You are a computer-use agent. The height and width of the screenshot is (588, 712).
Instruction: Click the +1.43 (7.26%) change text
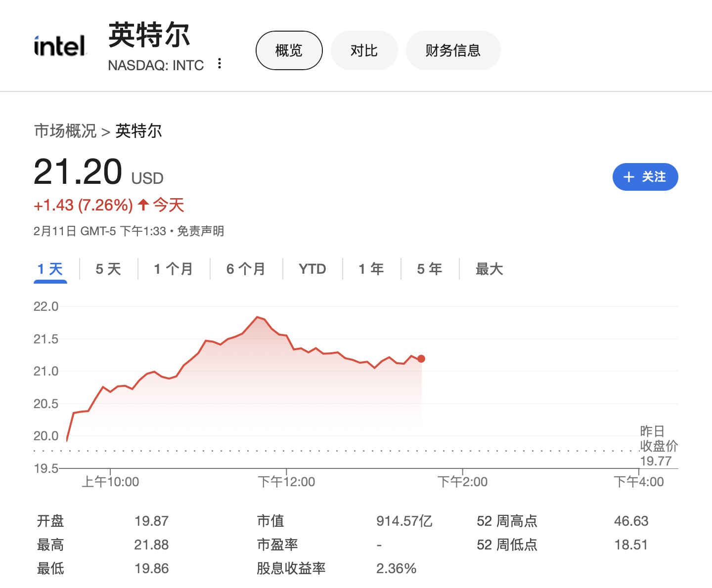click(83, 205)
